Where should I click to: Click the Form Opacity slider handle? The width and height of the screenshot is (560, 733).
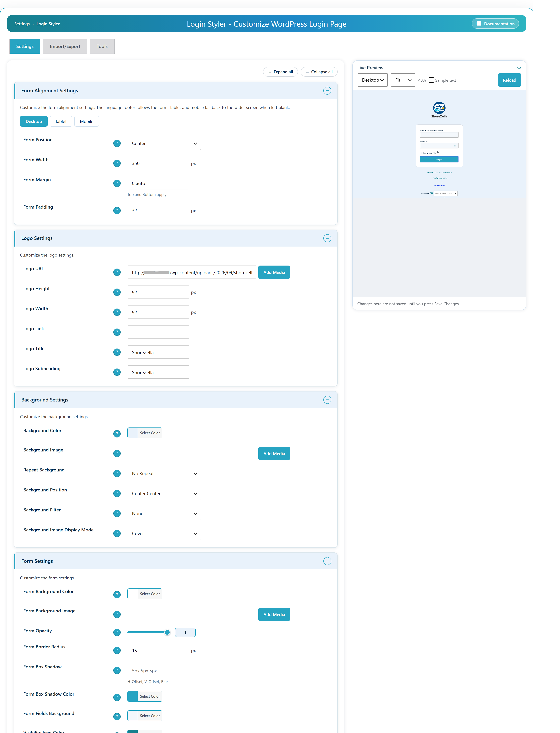pyautogui.click(x=167, y=632)
